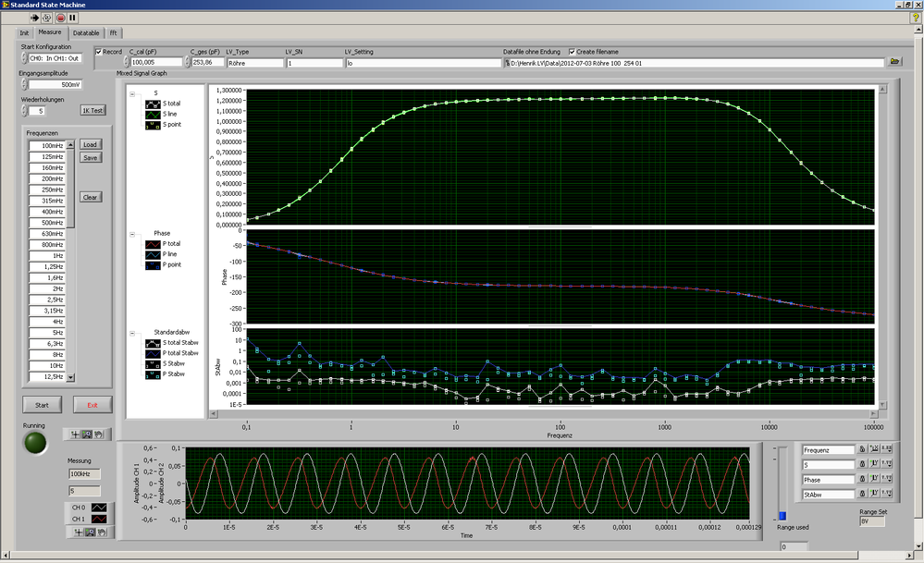Collapse the Phase legend group
The height and width of the screenshot is (563, 924).
point(132,235)
